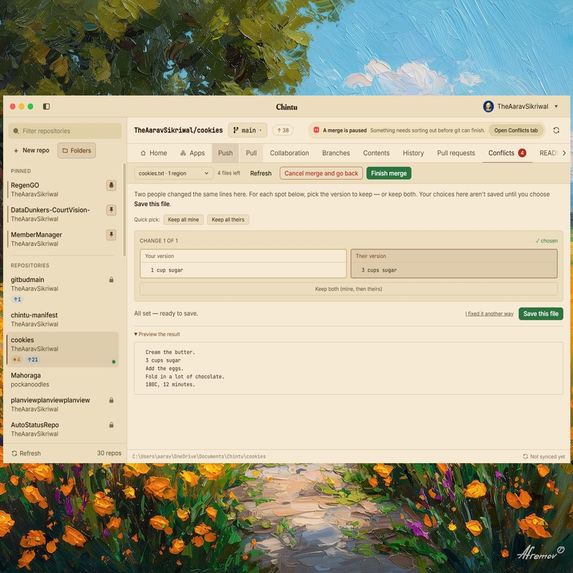Choose Your version 1 cup sugar
The width and height of the screenshot is (573, 573).
point(243,263)
